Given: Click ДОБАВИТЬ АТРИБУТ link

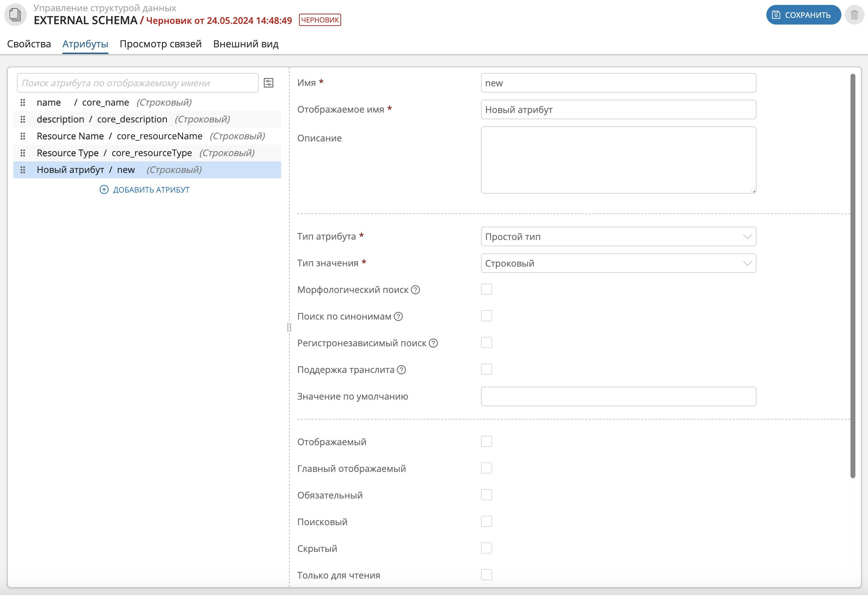Looking at the screenshot, I should pos(144,190).
